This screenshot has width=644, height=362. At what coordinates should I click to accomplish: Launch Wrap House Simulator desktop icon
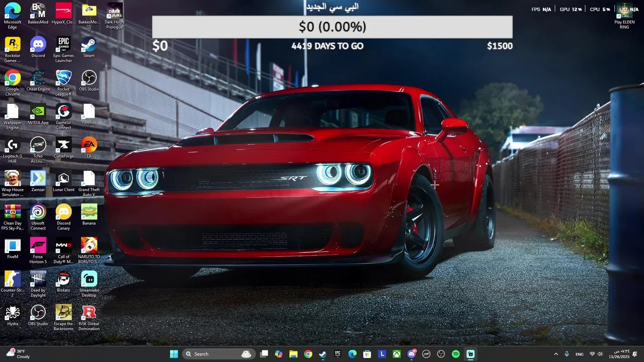[13, 184]
